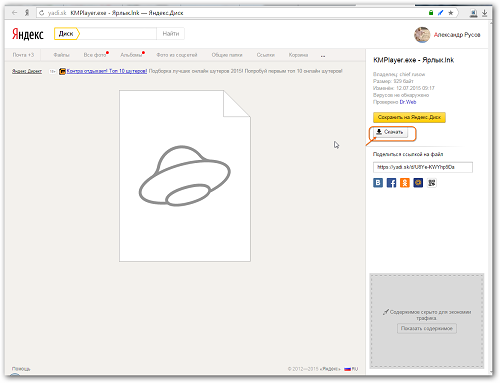Open the Почта +3 mail link
This screenshot has height=383, width=500.
[x=23, y=55]
